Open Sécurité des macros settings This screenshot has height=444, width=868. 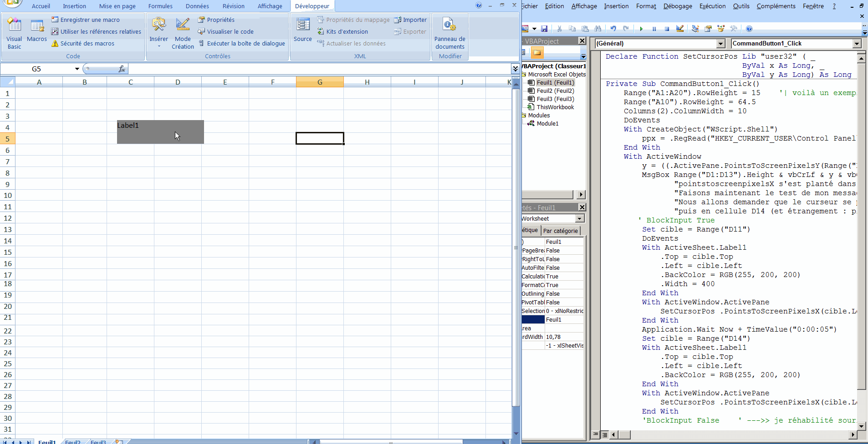point(83,43)
